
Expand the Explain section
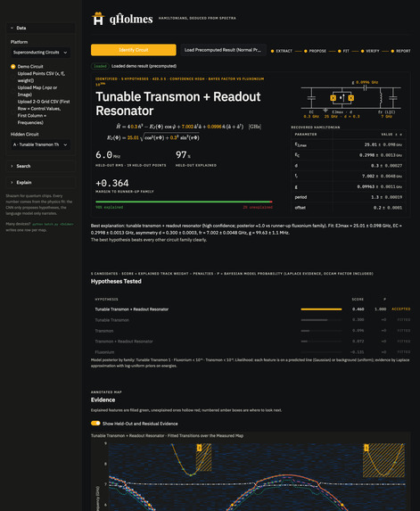point(40,183)
